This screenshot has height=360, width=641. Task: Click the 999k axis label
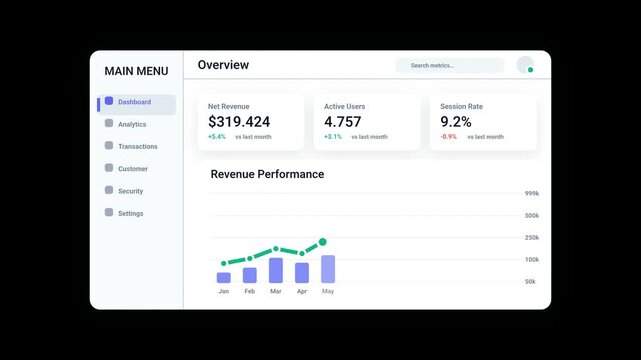(532, 193)
